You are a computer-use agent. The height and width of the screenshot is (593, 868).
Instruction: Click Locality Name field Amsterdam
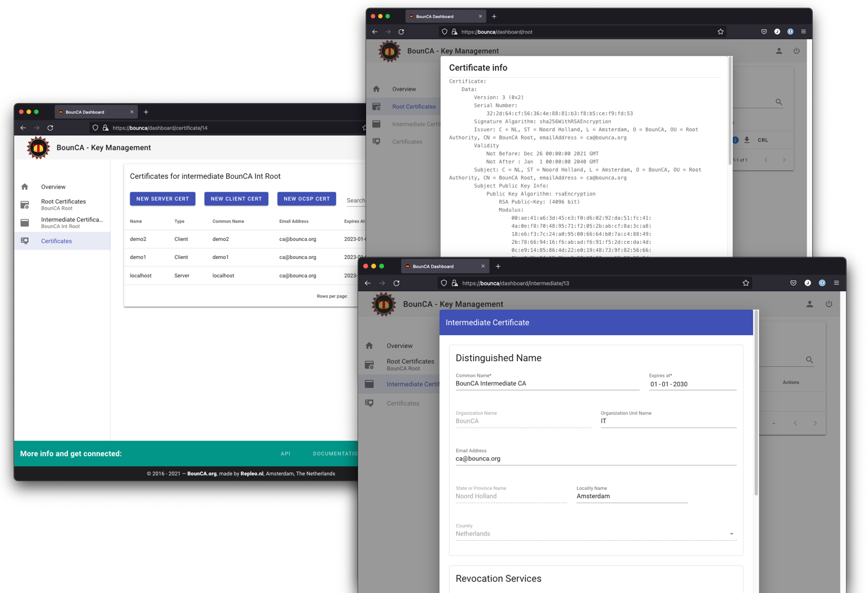tap(631, 496)
